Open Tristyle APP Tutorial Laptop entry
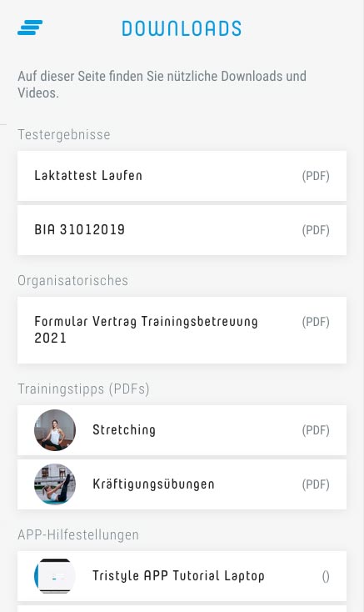Image resolution: width=364 pixels, height=612 pixels. [x=182, y=576]
